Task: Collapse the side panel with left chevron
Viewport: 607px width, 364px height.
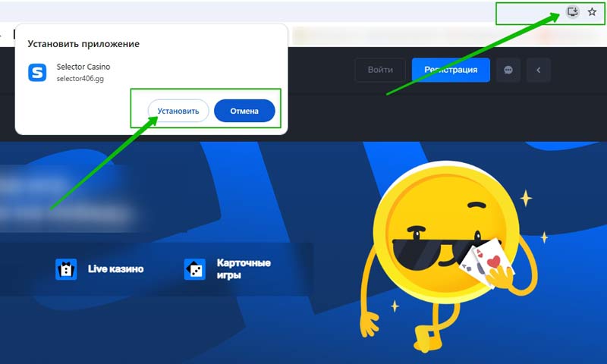Action: point(539,70)
